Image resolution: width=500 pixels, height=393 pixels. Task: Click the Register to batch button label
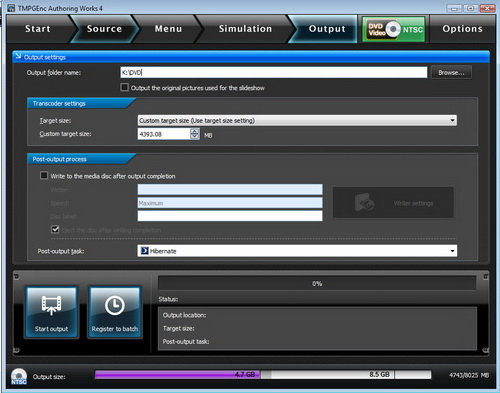tap(115, 329)
